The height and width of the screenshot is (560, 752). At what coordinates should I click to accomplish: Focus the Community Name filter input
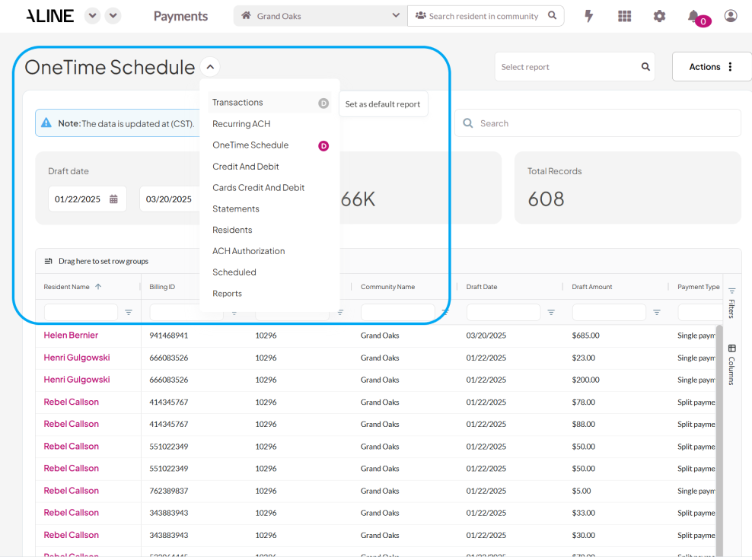(x=397, y=312)
